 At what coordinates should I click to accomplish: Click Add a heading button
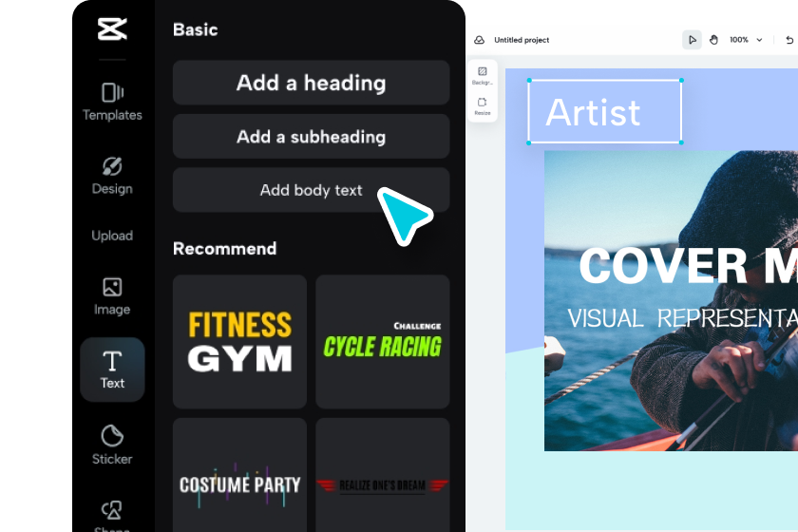coord(311,83)
